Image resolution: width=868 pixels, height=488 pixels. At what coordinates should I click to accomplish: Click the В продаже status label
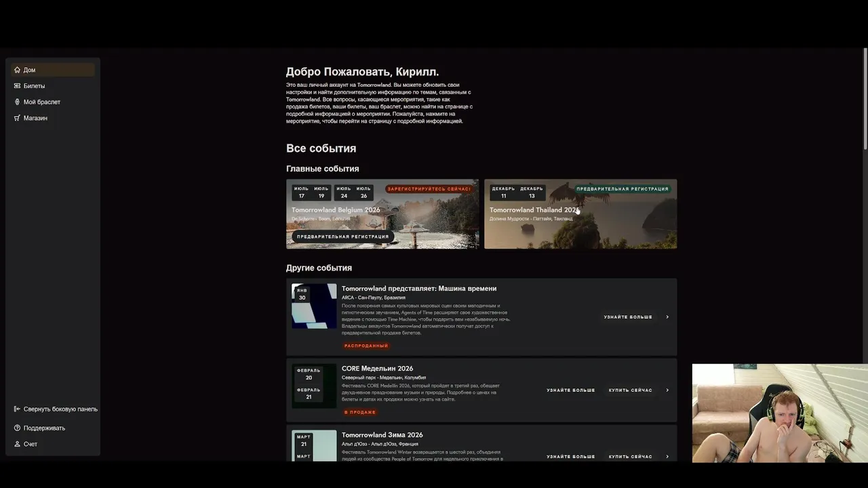click(x=359, y=412)
